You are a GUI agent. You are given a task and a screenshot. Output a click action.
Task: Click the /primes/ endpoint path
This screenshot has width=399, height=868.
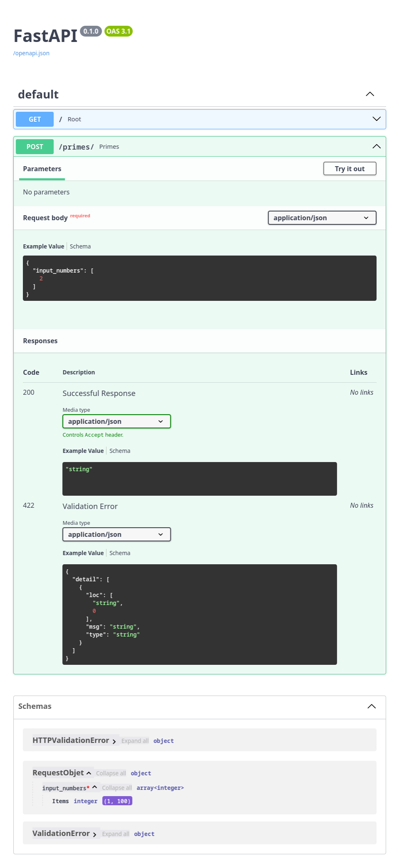(x=76, y=147)
